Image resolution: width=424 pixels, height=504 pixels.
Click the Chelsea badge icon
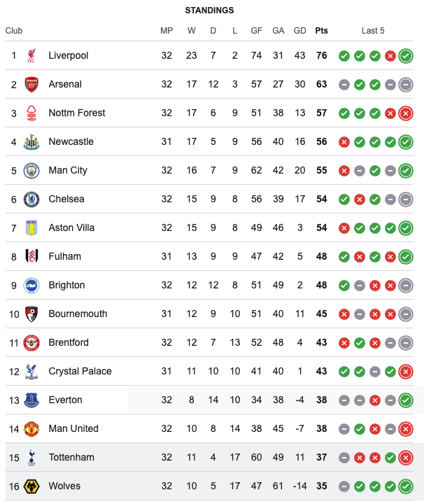coord(31,199)
